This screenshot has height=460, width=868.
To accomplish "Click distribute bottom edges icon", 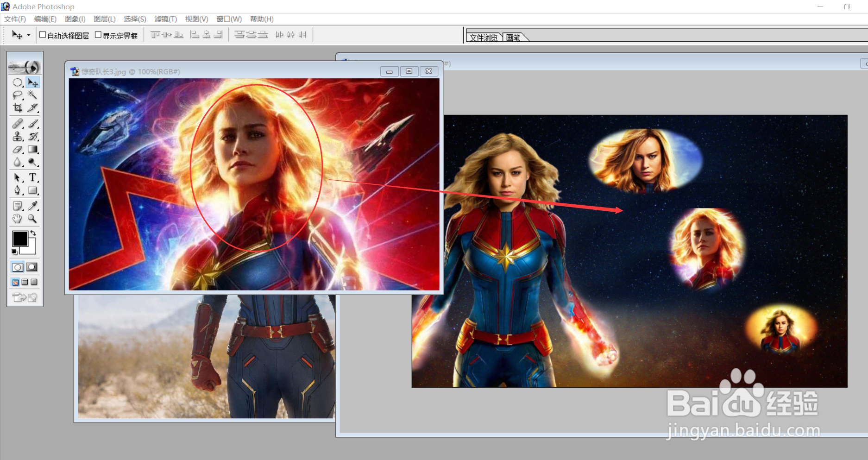I will (263, 35).
